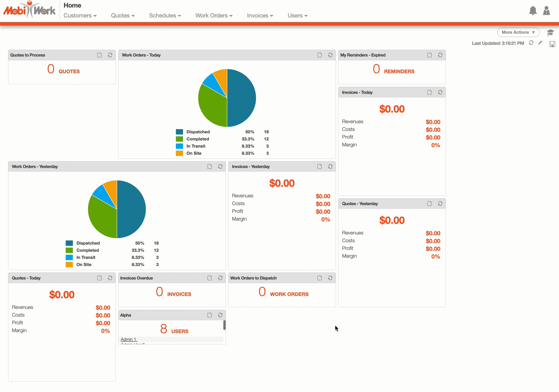Open the Schedules navigation menu
This screenshot has height=392, width=559.
click(x=165, y=16)
